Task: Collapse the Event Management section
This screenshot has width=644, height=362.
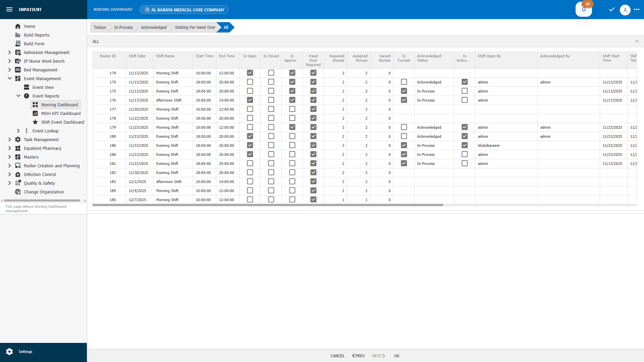Action: [x=9, y=78]
